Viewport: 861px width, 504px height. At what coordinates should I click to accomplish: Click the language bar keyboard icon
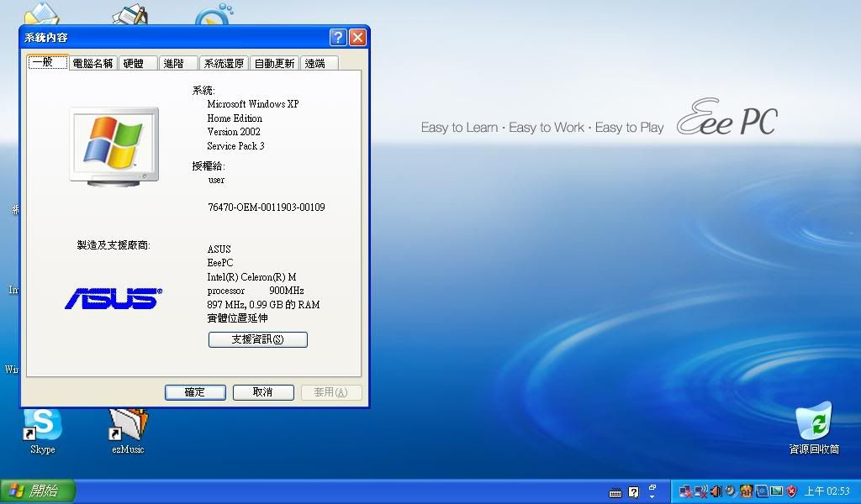(x=615, y=492)
